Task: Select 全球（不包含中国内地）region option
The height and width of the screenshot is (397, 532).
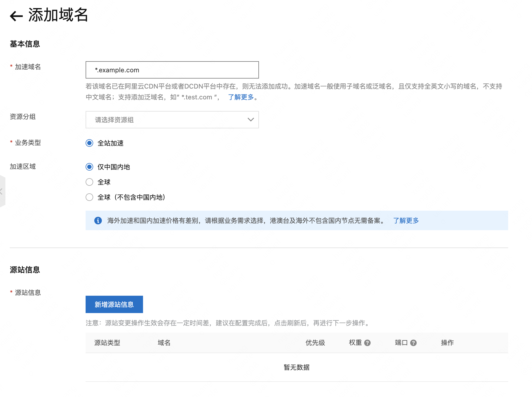Action: click(89, 197)
